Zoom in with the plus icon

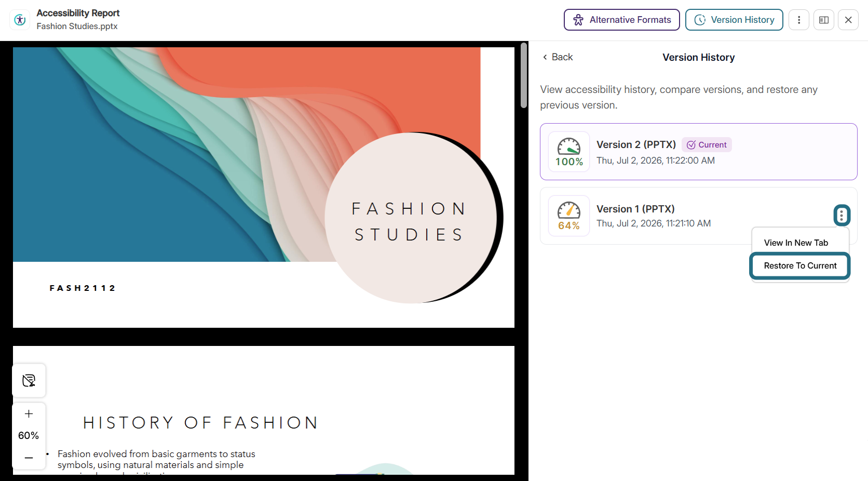tap(29, 413)
